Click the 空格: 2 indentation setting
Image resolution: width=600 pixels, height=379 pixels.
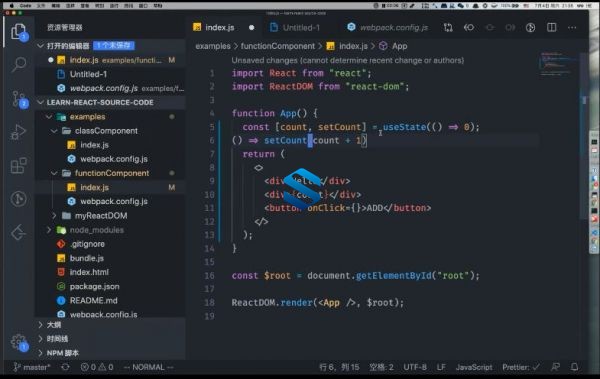point(381,367)
